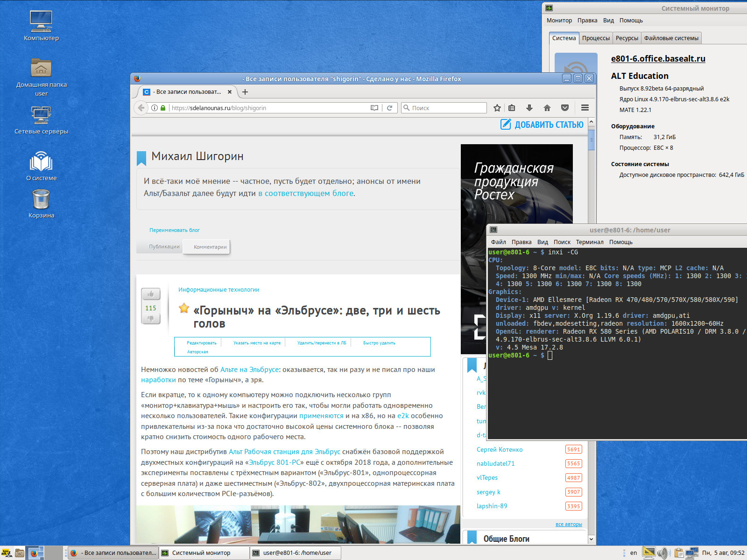This screenshot has width=747, height=560.
Task: Click 'все авторы' link
Action: coord(569,525)
